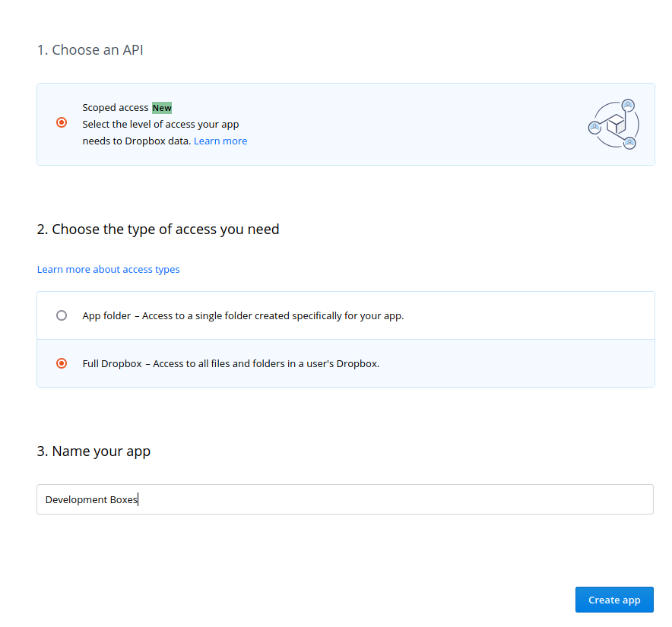Click the top user avatar in the illustration
This screenshot has width=672, height=627.
click(x=628, y=105)
